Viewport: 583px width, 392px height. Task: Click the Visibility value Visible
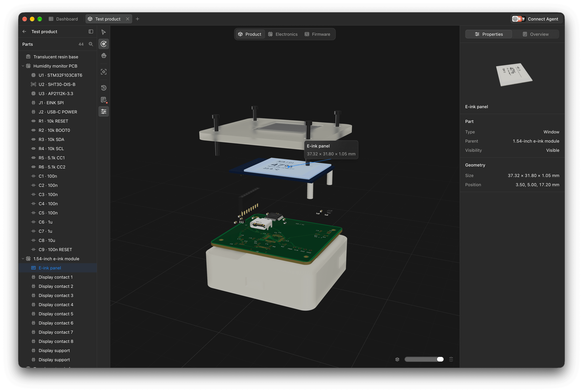tap(552, 150)
